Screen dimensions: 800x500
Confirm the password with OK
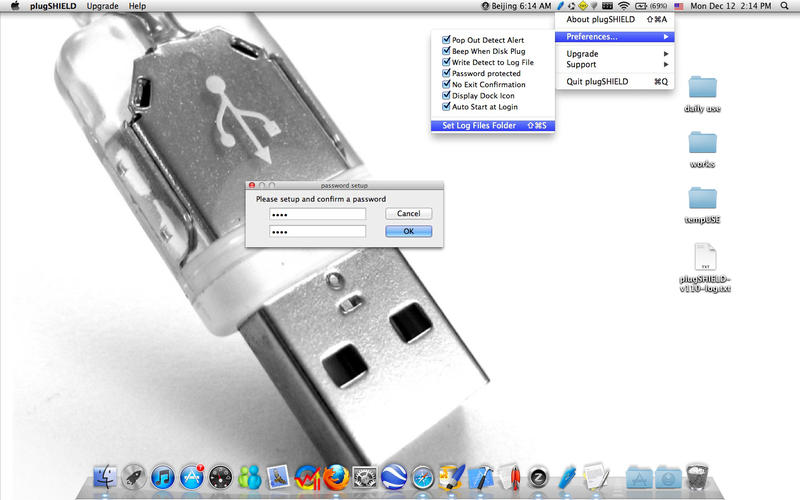coord(409,231)
